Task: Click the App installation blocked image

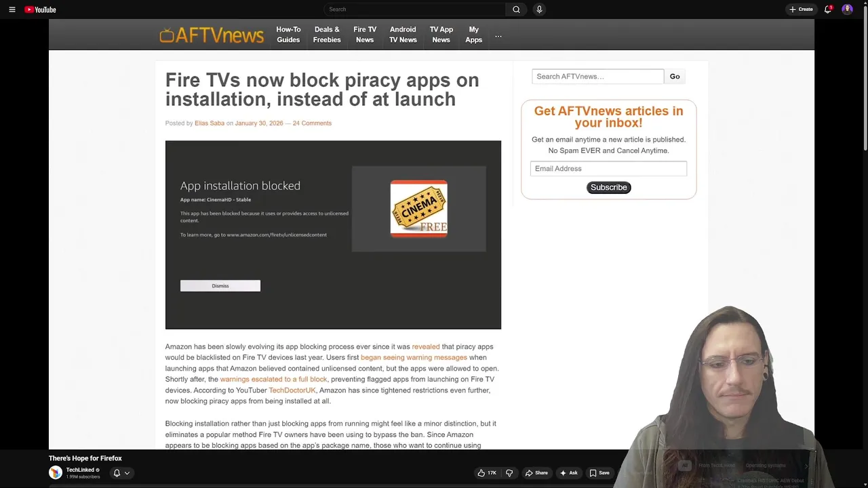Action: pyautogui.click(x=333, y=235)
